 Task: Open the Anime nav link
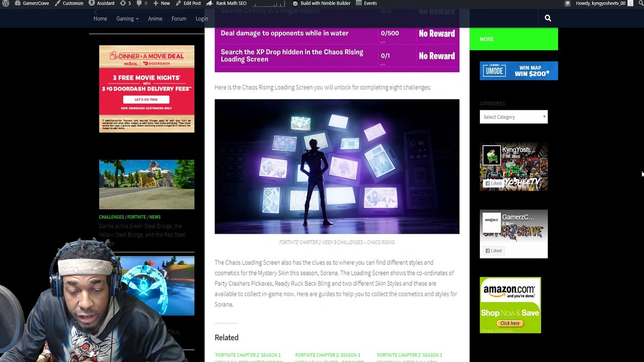(x=155, y=19)
